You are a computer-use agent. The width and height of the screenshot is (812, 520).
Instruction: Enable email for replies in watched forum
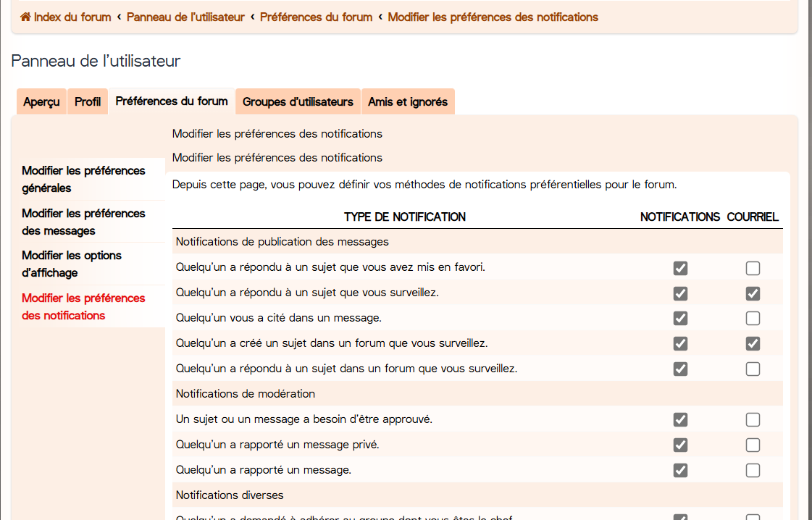click(753, 369)
